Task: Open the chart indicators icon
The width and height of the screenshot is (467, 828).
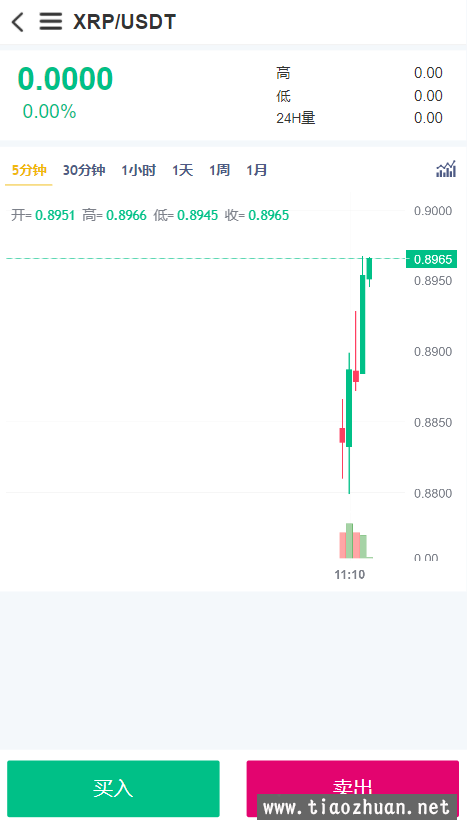Action: coord(446,170)
